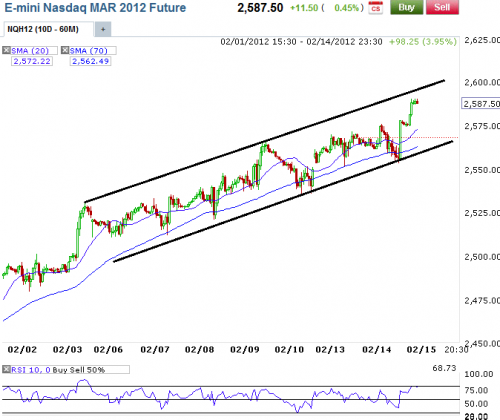Click the RSI 75.00 level label

coord(476,390)
